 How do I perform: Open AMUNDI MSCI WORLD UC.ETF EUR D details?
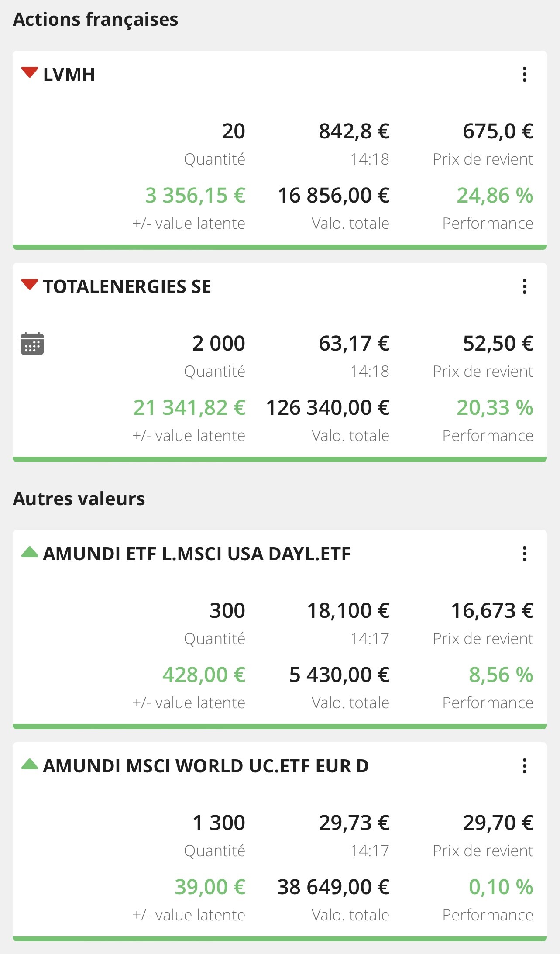tap(206, 766)
